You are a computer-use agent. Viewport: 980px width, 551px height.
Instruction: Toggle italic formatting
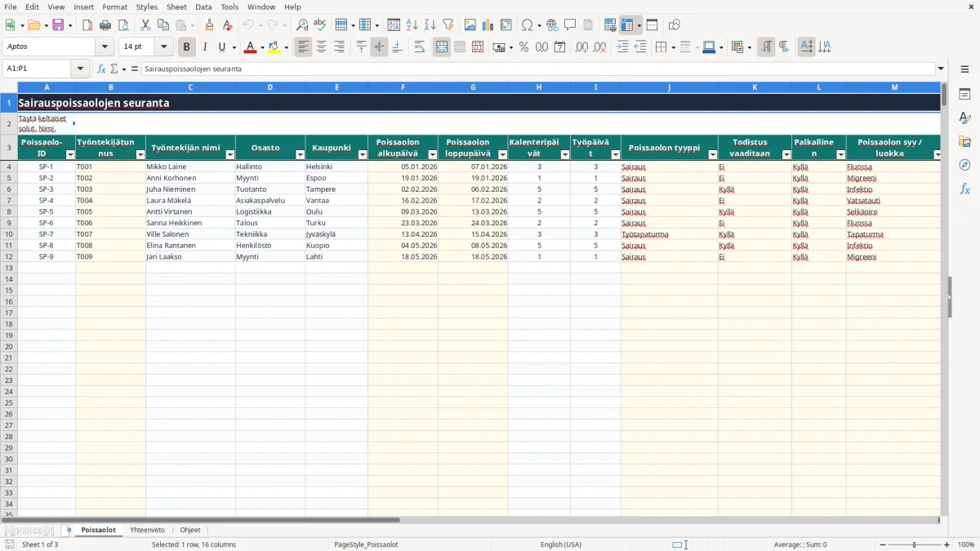pyautogui.click(x=205, y=47)
